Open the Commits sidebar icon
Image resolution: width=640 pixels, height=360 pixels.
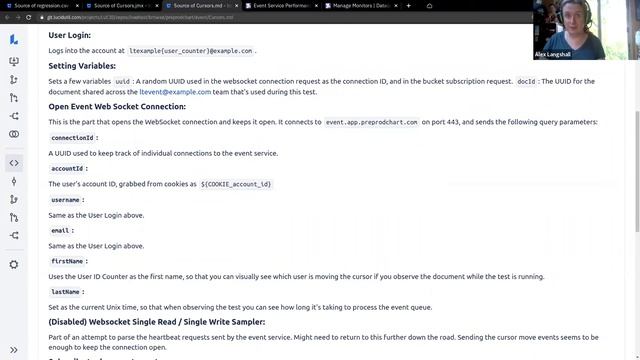pyautogui.click(x=14, y=181)
